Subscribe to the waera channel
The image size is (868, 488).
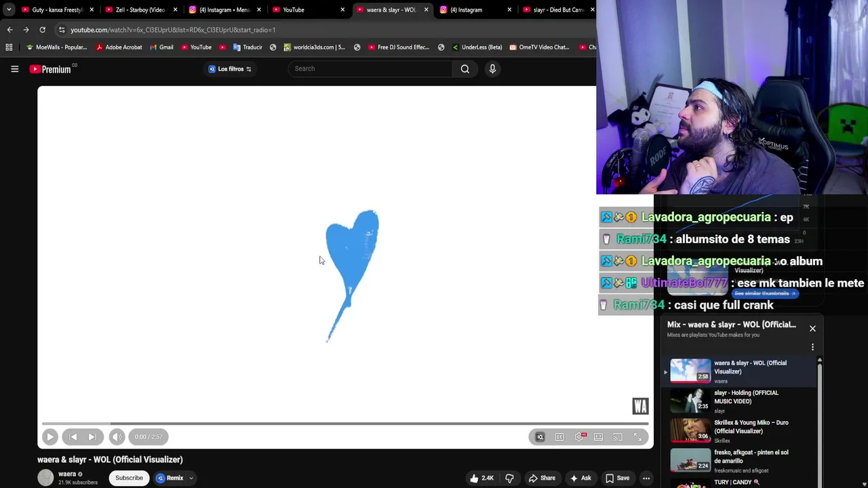(x=129, y=478)
